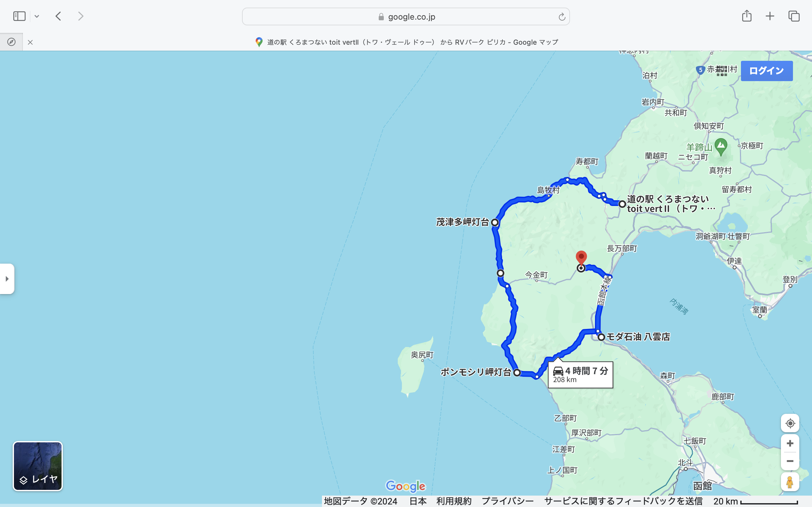The image size is (812, 507).
Task: Click the Safari sidebar toggle icon
Action: (19, 16)
